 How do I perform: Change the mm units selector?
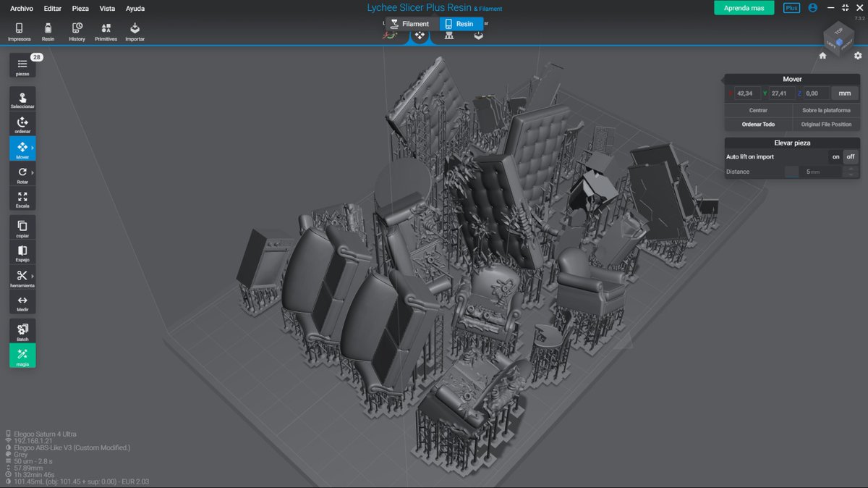pyautogui.click(x=844, y=93)
